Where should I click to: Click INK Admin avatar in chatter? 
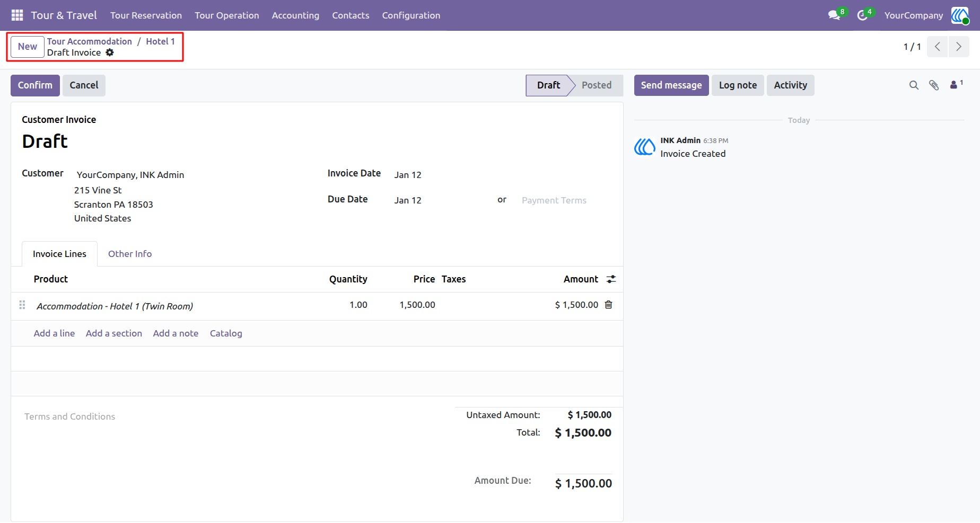tap(645, 147)
